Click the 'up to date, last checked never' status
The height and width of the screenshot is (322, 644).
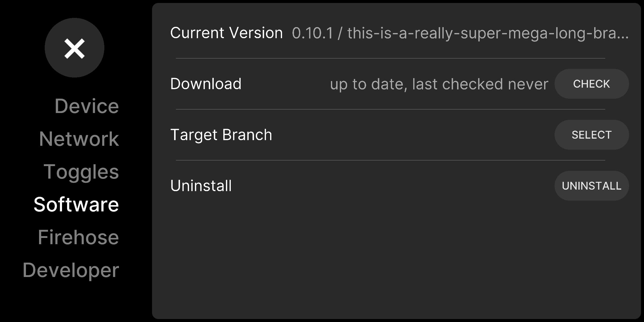(439, 84)
